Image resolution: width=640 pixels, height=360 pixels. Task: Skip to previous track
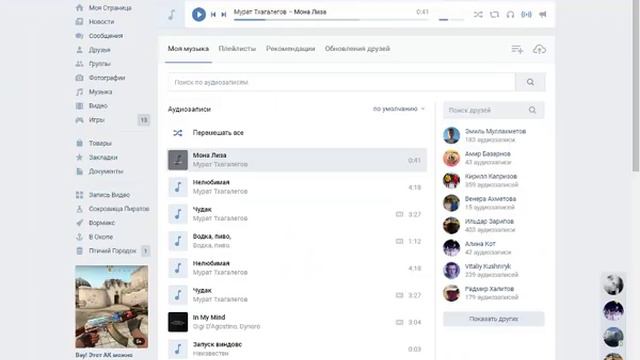(213, 15)
